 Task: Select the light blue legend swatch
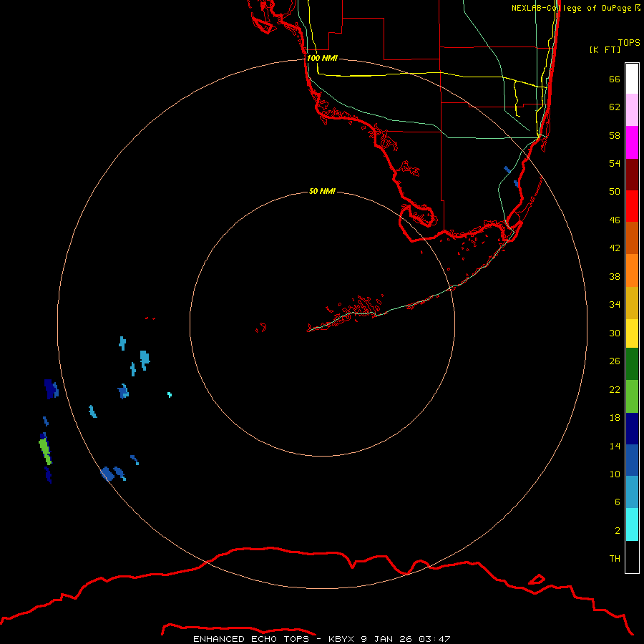point(632,492)
